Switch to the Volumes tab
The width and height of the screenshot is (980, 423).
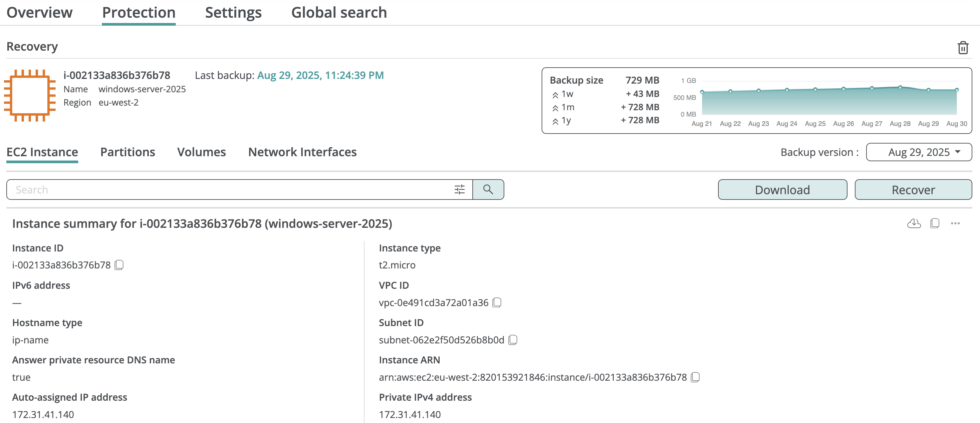pos(201,152)
